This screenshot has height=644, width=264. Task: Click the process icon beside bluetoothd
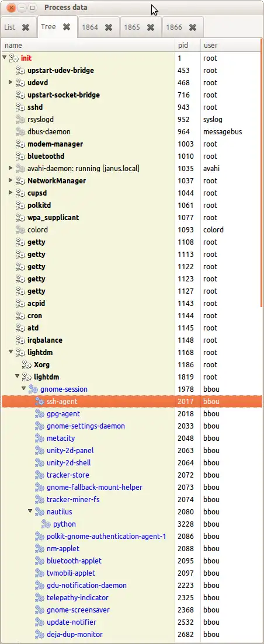[20, 156]
